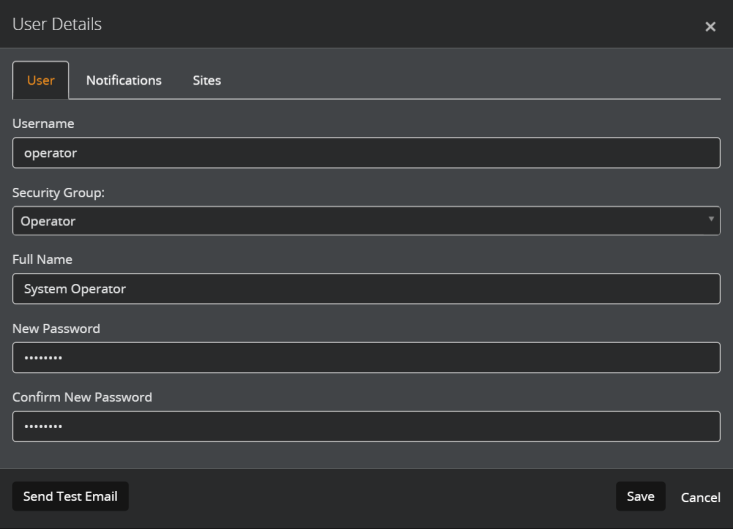Screen dimensions: 733x529
Task: Cancel the user edits
Action: point(700,497)
